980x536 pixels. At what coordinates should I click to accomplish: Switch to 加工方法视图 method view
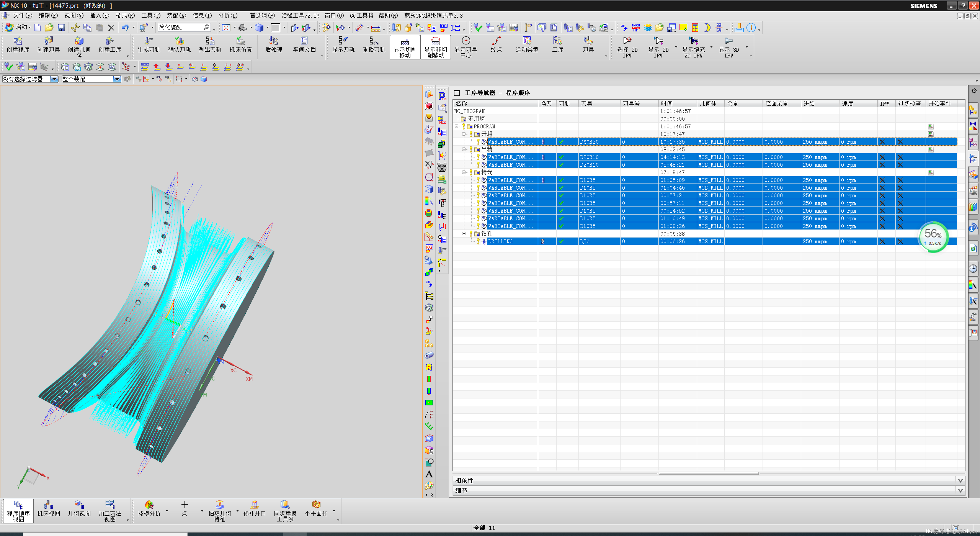110,511
